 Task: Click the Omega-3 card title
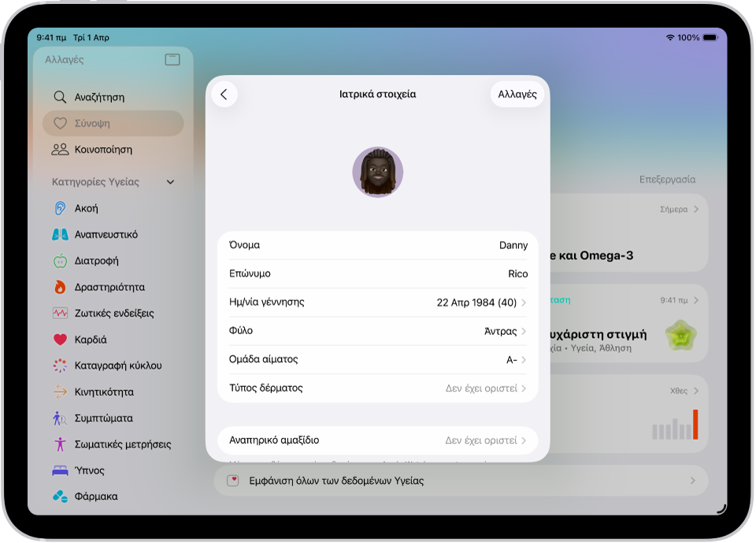click(591, 255)
